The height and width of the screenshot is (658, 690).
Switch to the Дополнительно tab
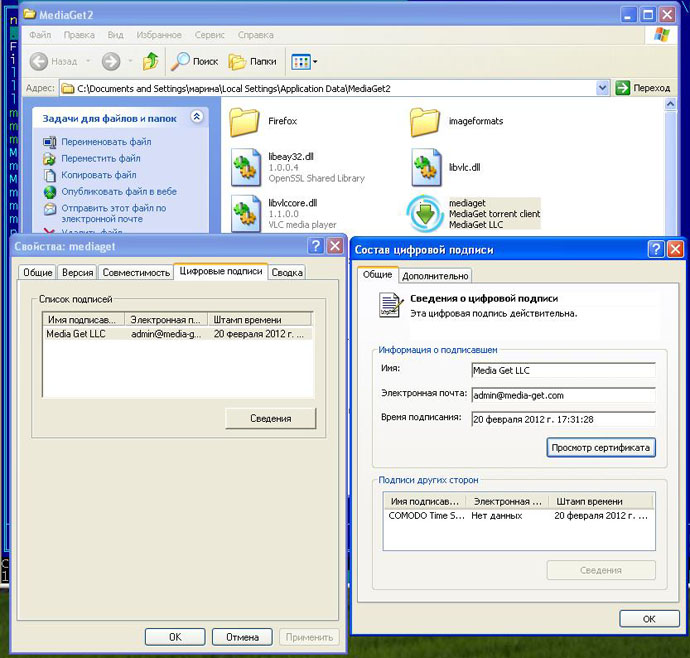(435, 276)
